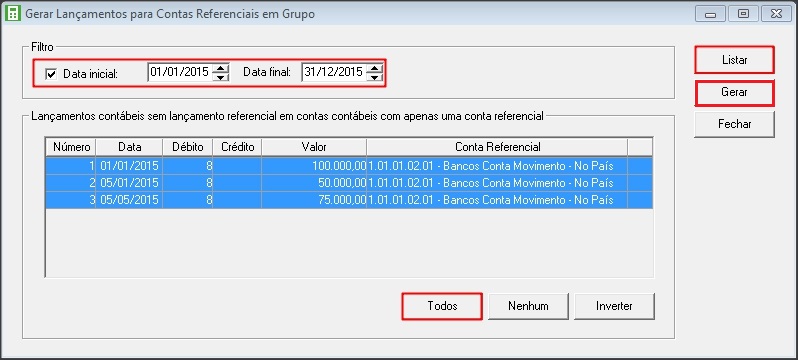Click the Data inicial date field
The width and height of the screenshot is (798, 360).
pos(180,72)
